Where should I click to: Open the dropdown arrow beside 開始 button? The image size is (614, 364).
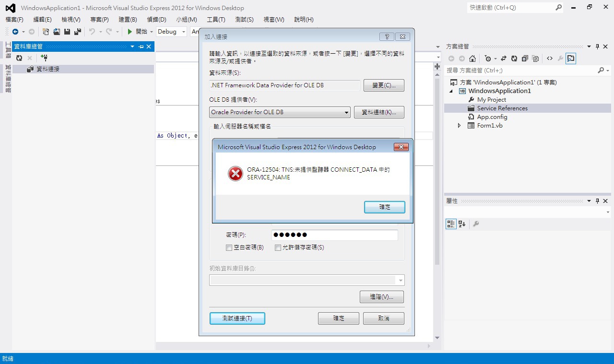[x=152, y=32]
